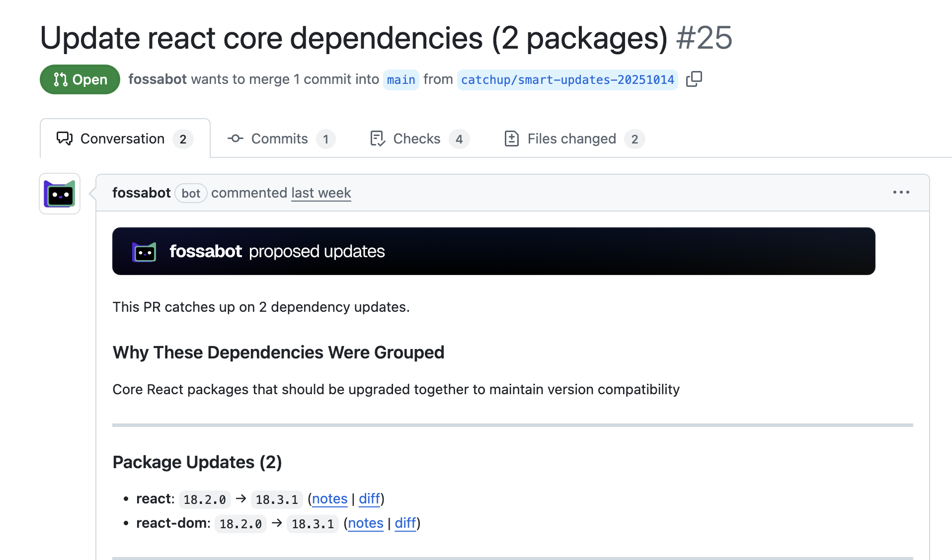This screenshot has height=560, width=952.
Task: Click the bold 'react-dom:' package name
Action: [173, 523]
